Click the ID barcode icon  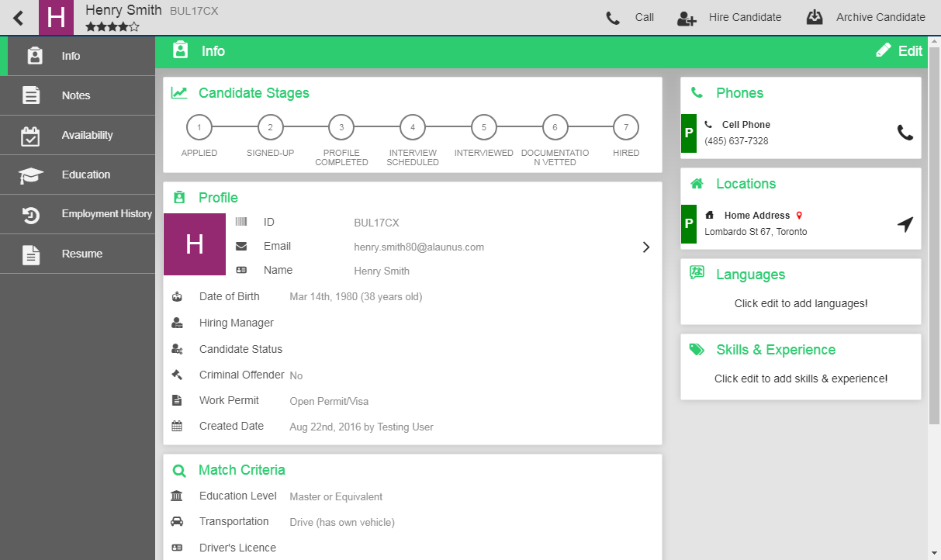(x=241, y=222)
